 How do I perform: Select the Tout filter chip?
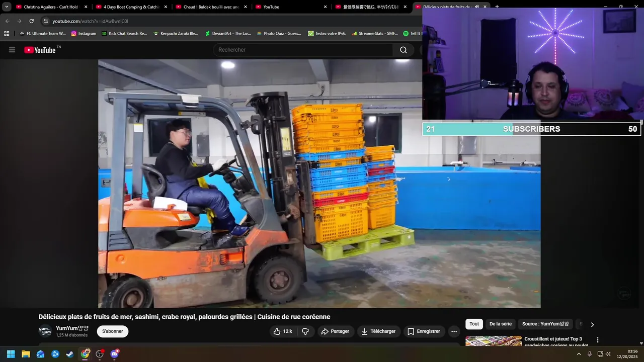[474, 324]
